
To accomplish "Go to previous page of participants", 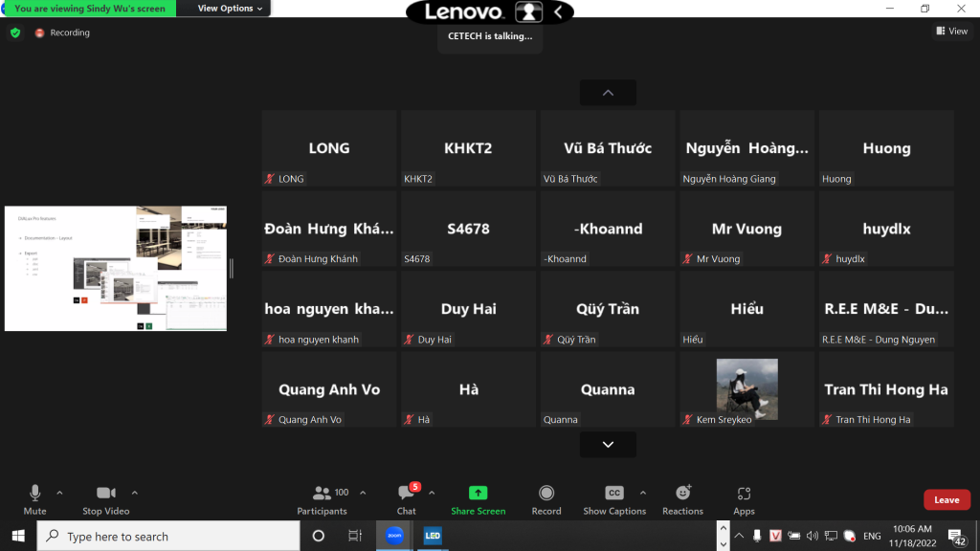I will [x=608, y=93].
